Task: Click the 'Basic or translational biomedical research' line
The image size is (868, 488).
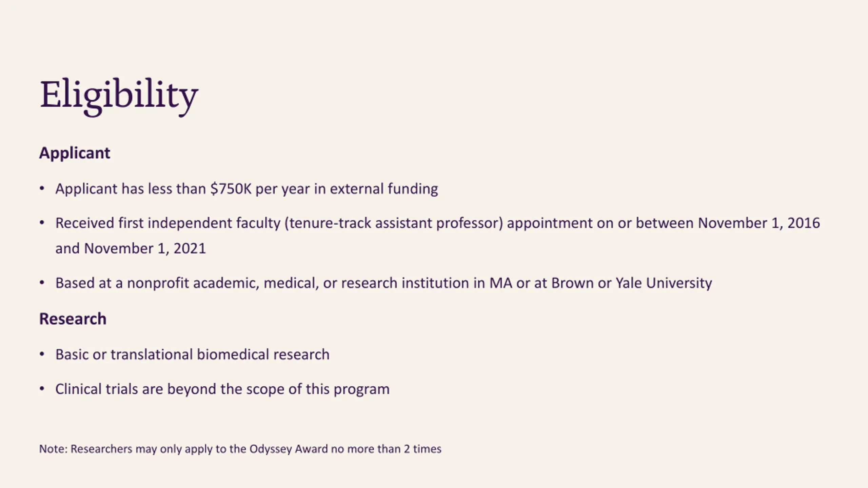Action: coord(192,354)
